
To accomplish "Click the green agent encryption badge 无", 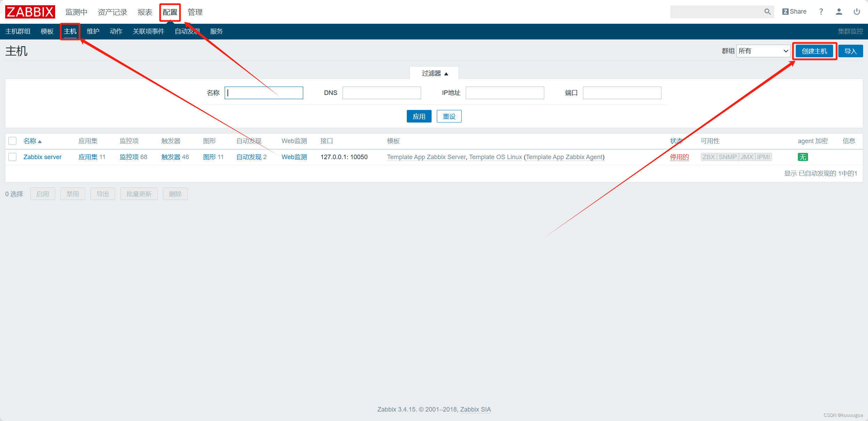I will [x=803, y=157].
